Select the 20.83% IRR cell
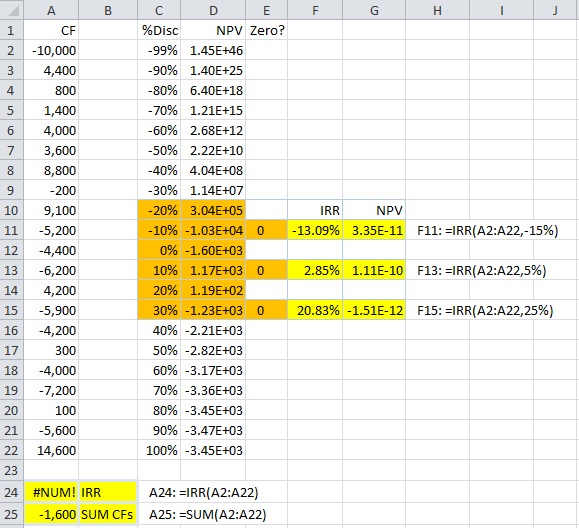 315,310
